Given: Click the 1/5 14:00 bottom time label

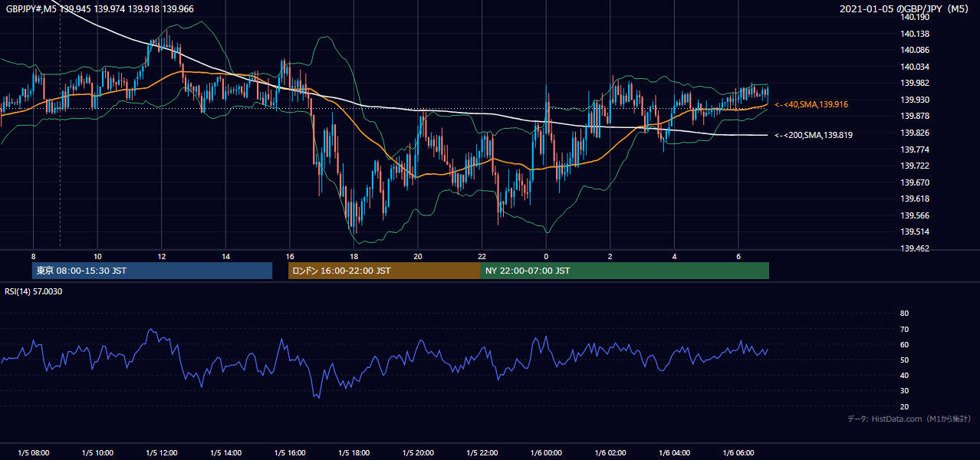Looking at the screenshot, I should click(225, 453).
